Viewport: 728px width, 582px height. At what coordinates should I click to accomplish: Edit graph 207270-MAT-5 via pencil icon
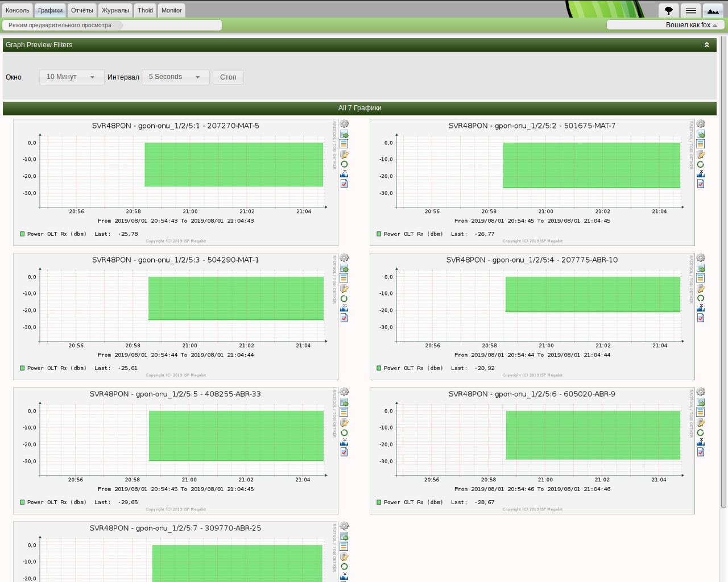344,155
